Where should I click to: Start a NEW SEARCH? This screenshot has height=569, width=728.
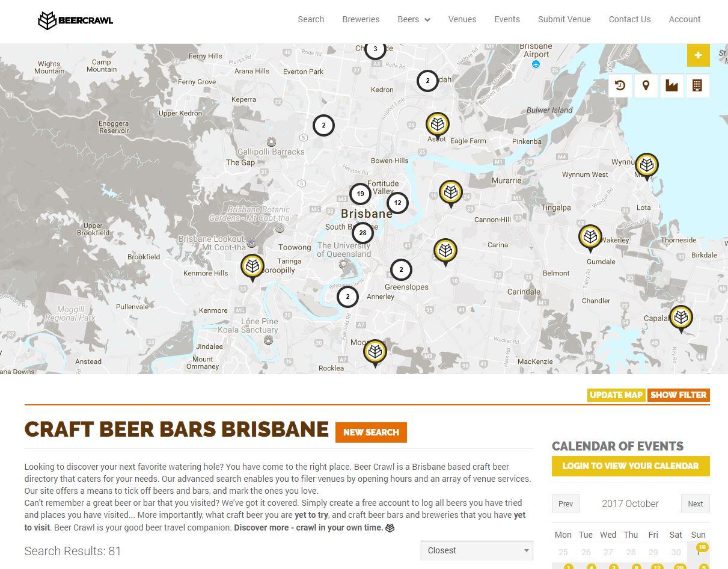(x=371, y=432)
